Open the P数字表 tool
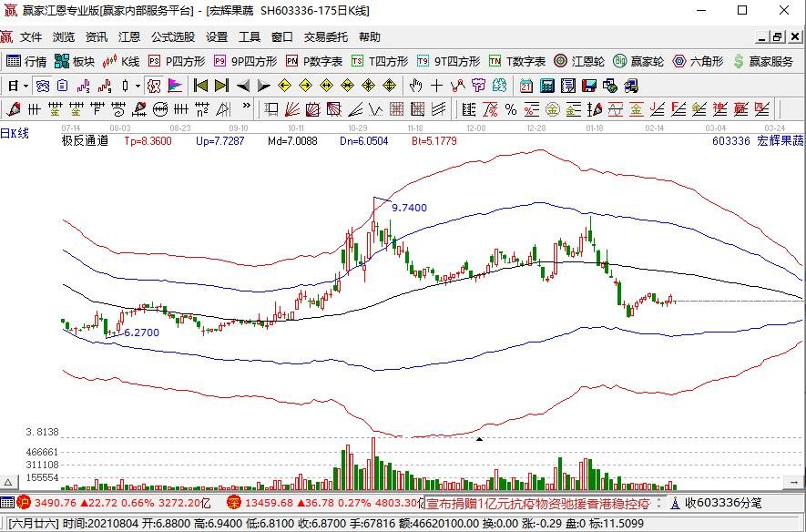This screenshot has height=532, width=806. tap(313, 62)
